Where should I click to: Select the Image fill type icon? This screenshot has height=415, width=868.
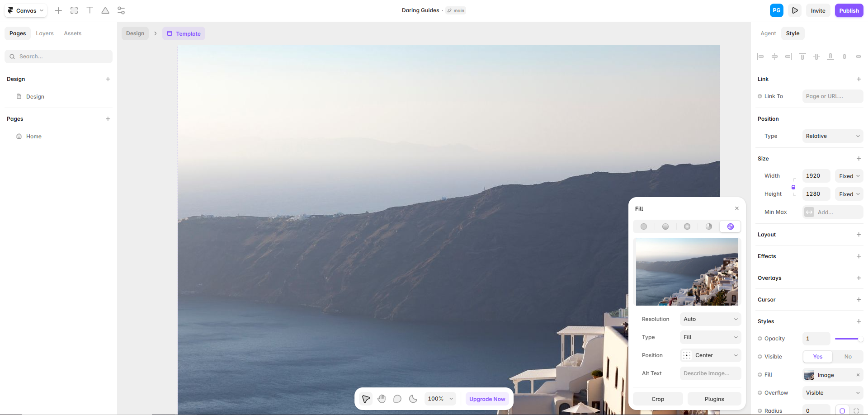tap(731, 226)
